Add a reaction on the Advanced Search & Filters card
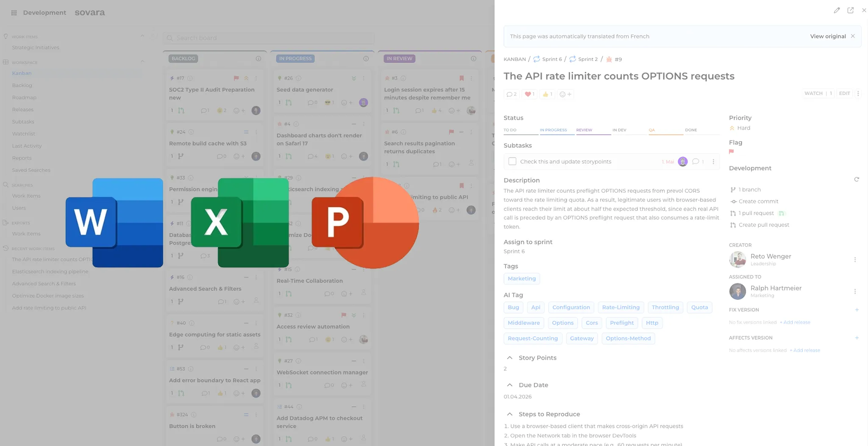The width and height of the screenshot is (868, 446). coord(239,302)
